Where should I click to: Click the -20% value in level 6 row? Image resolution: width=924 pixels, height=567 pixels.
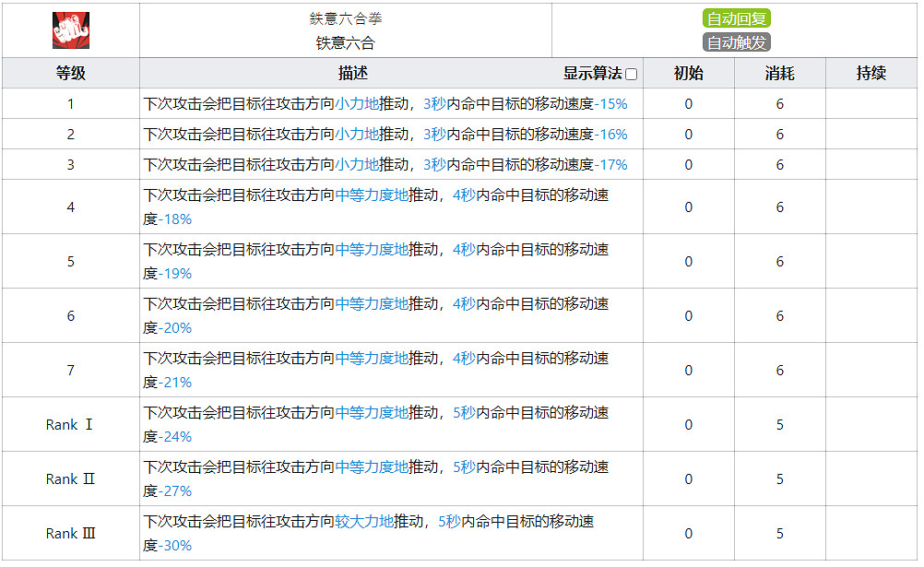175,328
